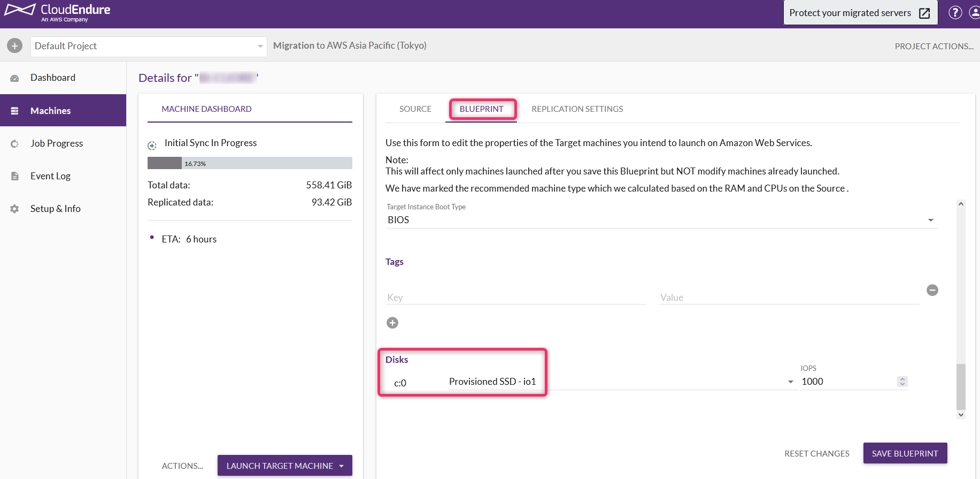980x479 pixels.
Task: Click the scrollbar up arrow
Action: coord(961,204)
